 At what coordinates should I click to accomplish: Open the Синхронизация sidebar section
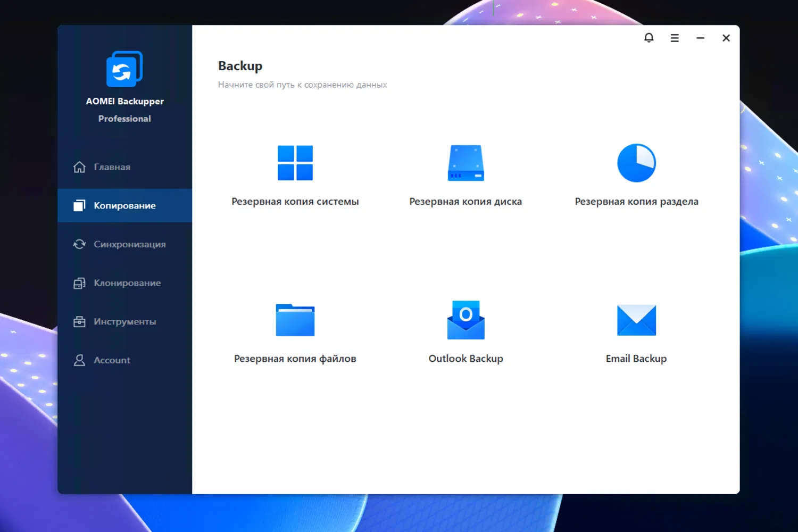tap(125, 244)
